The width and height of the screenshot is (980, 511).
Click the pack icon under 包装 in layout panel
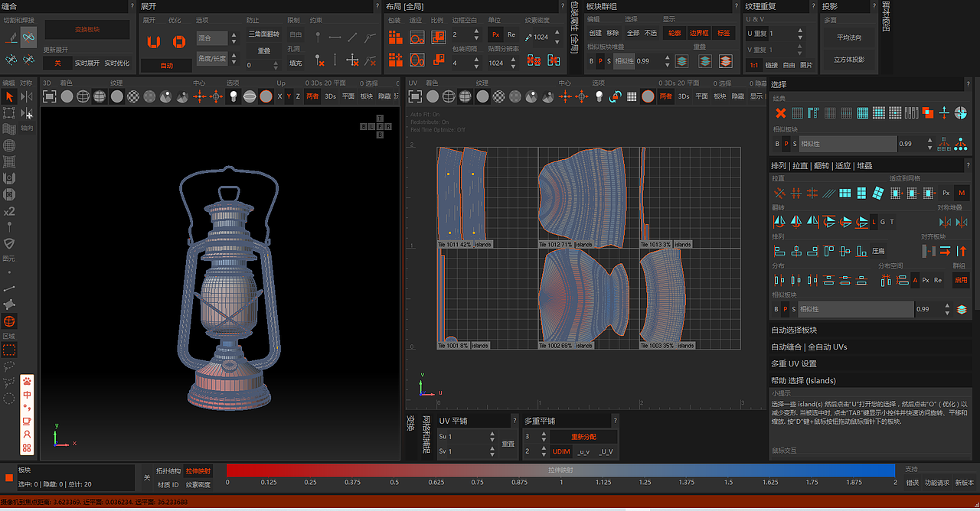coord(395,37)
